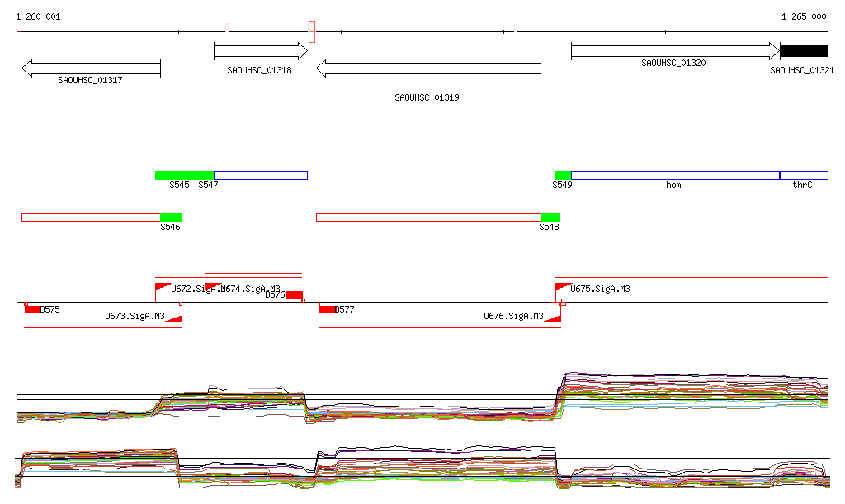
Task: Select the SAOUHSC_01318 gene arrow
Action: point(261,51)
